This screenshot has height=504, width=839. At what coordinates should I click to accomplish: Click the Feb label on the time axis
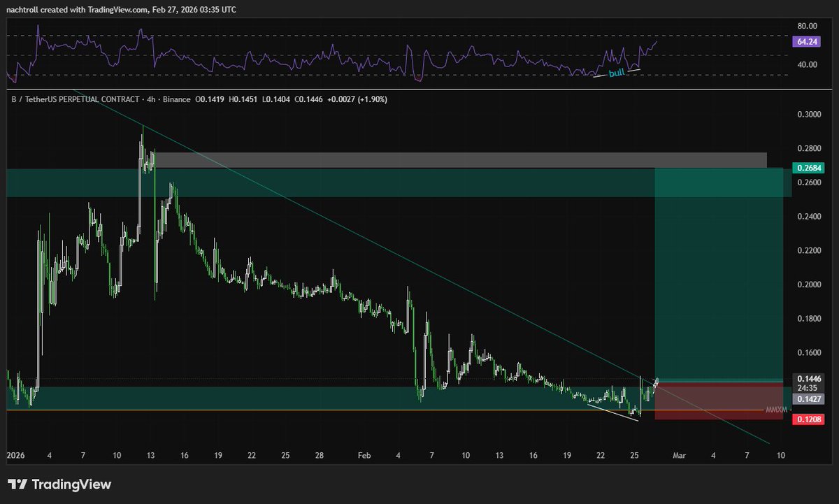363,455
